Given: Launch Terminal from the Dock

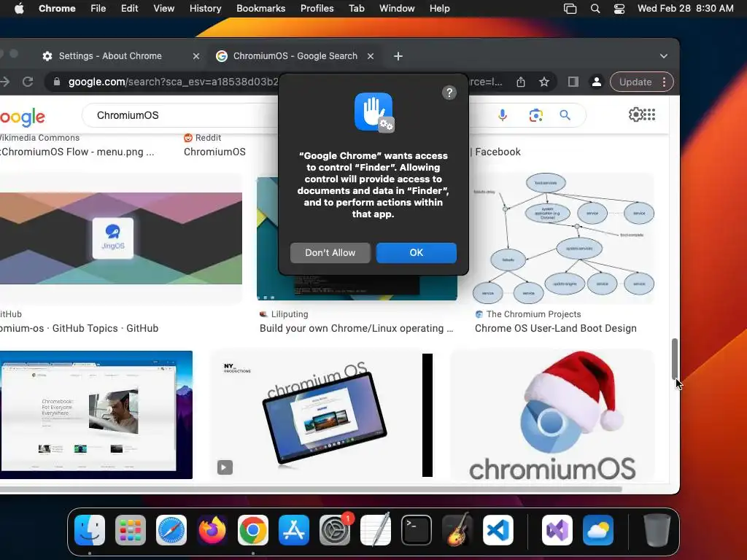Looking at the screenshot, I should (417, 530).
